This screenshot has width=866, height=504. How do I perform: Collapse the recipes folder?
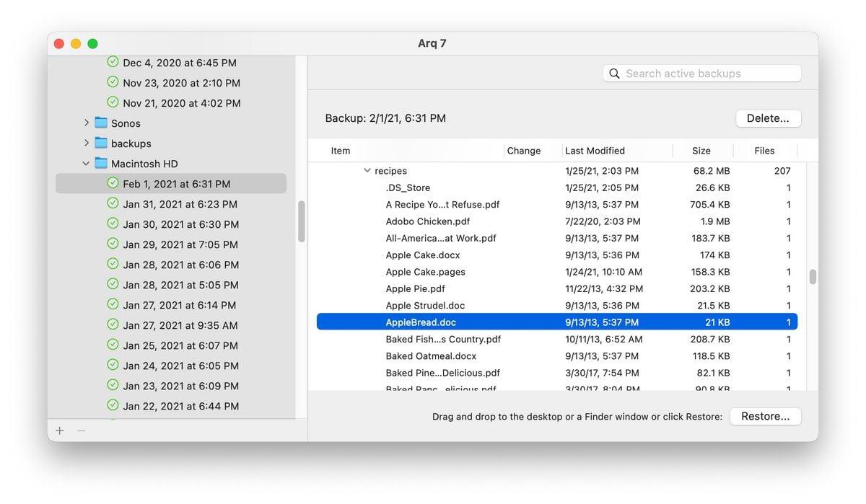[x=367, y=171]
